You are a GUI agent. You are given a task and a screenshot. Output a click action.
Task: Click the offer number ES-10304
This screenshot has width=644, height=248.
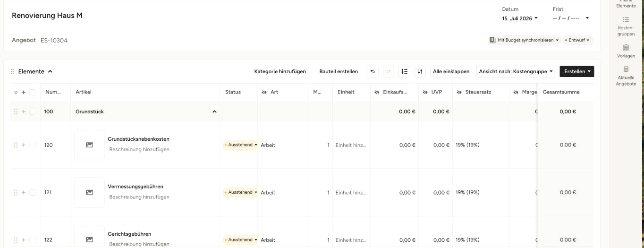click(x=54, y=41)
